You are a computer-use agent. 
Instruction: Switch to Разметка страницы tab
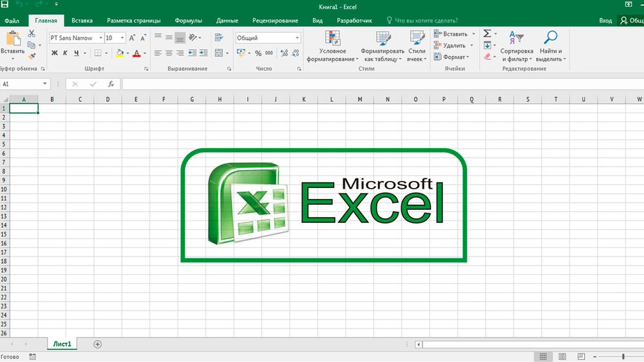click(x=133, y=21)
